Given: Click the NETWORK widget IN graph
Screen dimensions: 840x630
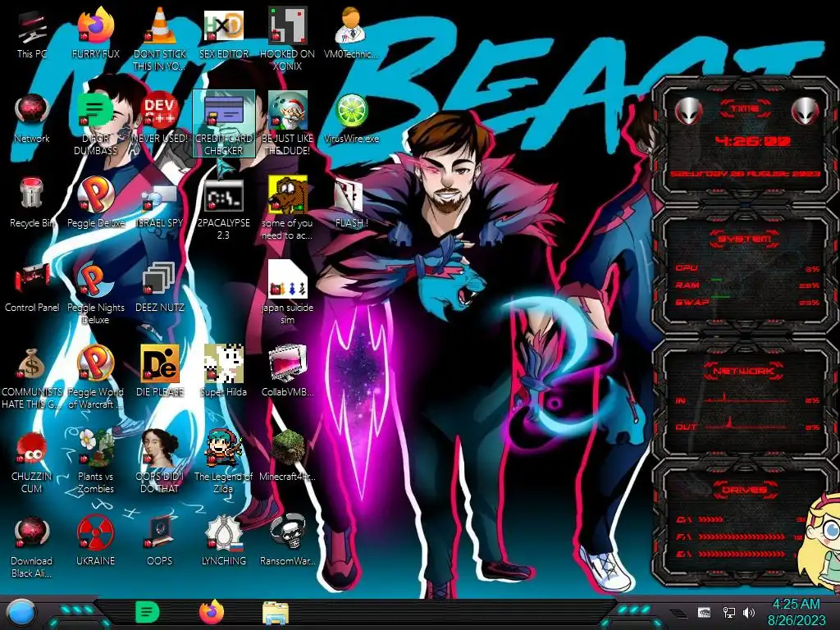Looking at the screenshot, I should (747, 399).
